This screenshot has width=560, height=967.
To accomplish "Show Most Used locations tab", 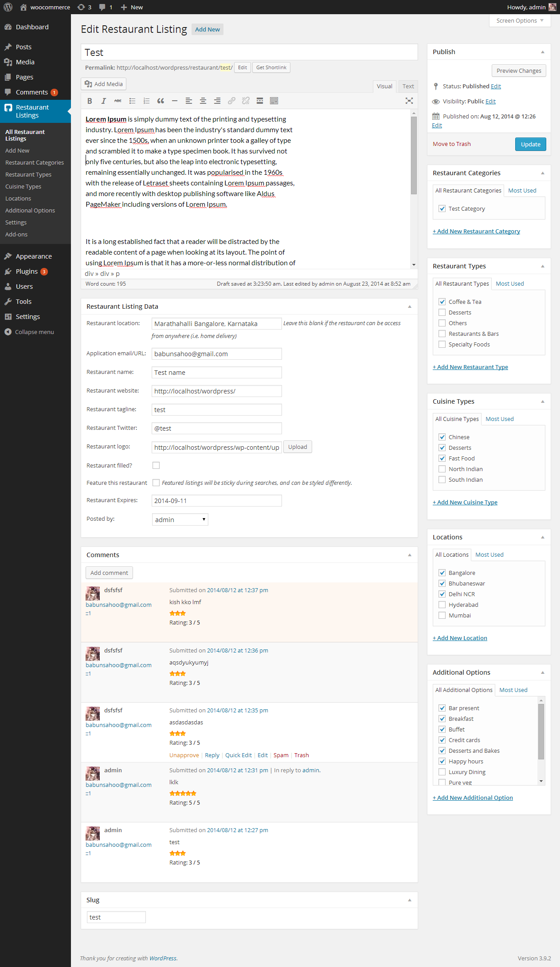I will click(490, 554).
